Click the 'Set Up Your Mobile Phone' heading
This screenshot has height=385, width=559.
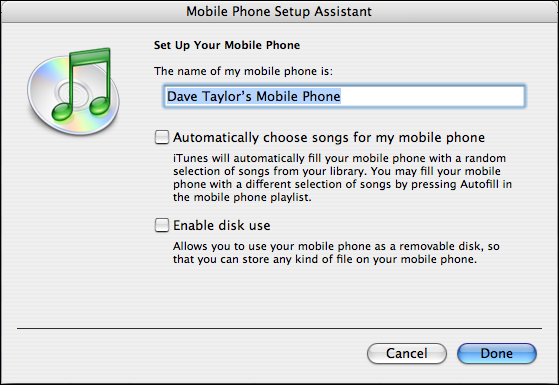[x=227, y=45]
